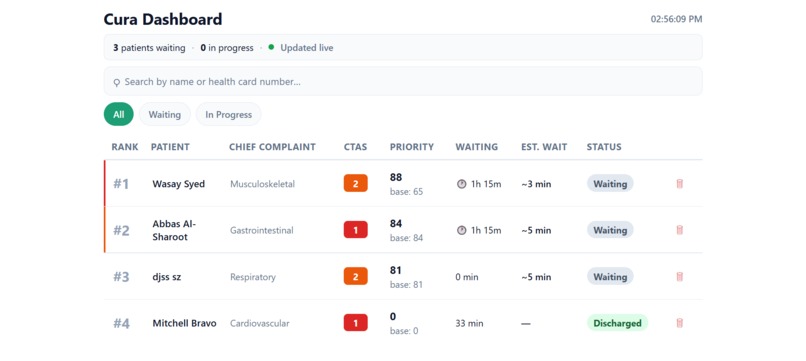Select patient name djss sz
The image size is (806, 361).
167,277
